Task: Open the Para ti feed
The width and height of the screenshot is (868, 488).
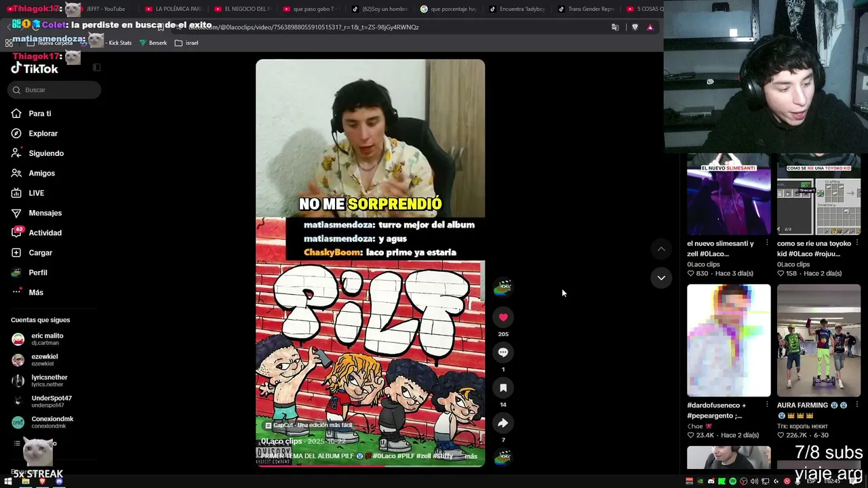Action: (40, 114)
